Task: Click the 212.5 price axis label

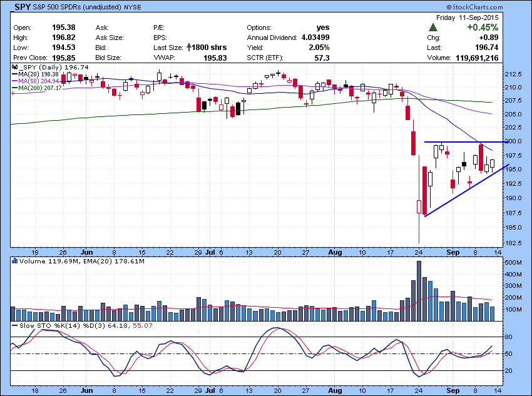Action: 513,74
